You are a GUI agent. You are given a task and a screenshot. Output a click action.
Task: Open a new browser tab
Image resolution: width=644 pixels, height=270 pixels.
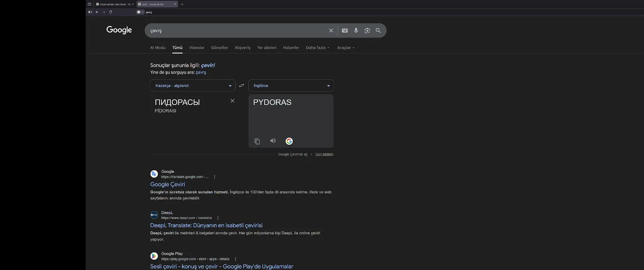[182, 4]
